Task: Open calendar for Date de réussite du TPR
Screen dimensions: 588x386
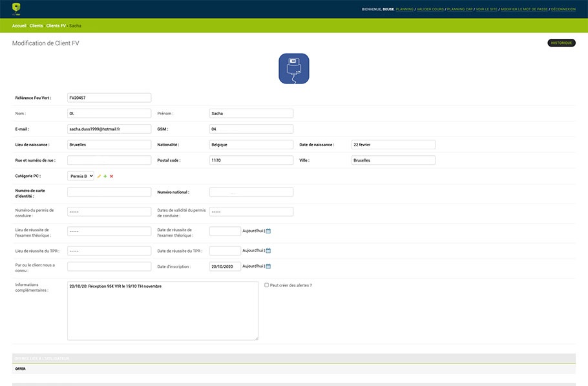Action: (268, 251)
